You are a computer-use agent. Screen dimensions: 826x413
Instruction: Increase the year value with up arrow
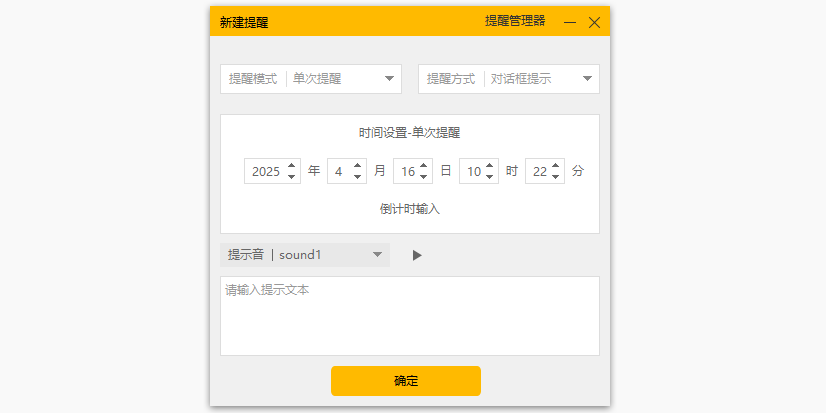pos(291,166)
